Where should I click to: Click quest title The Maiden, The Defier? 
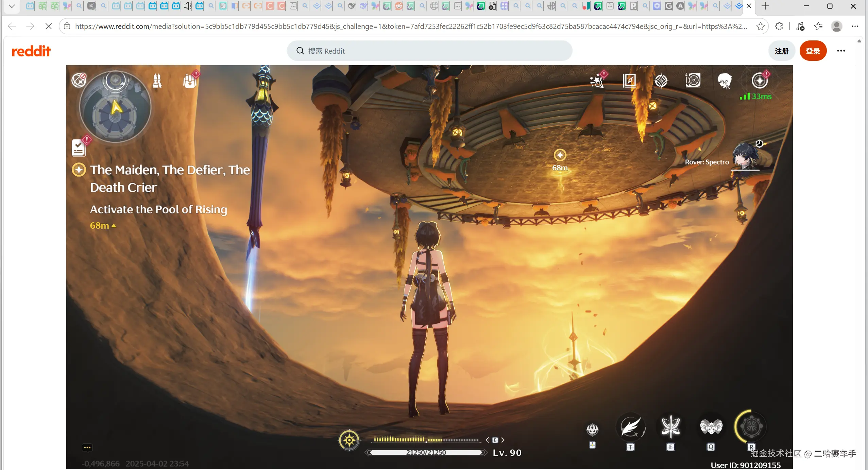click(170, 179)
